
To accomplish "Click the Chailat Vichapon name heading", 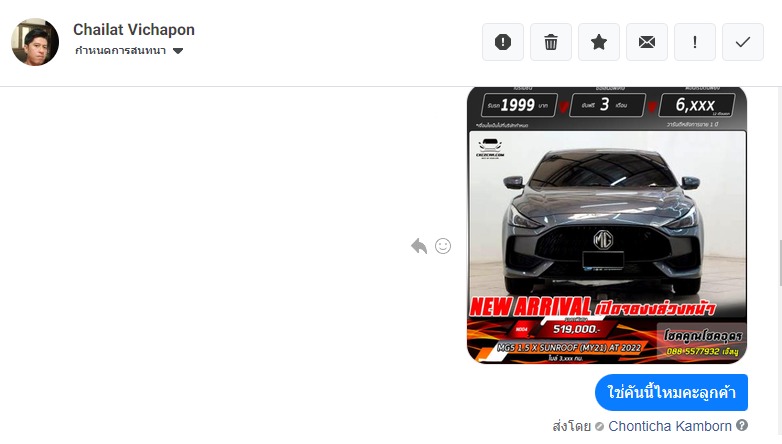I will click(x=134, y=29).
